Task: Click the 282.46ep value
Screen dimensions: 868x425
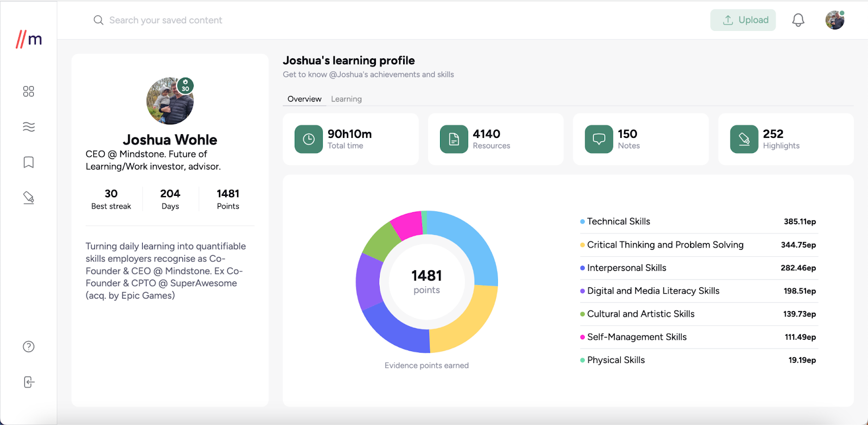Action: click(798, 268)
